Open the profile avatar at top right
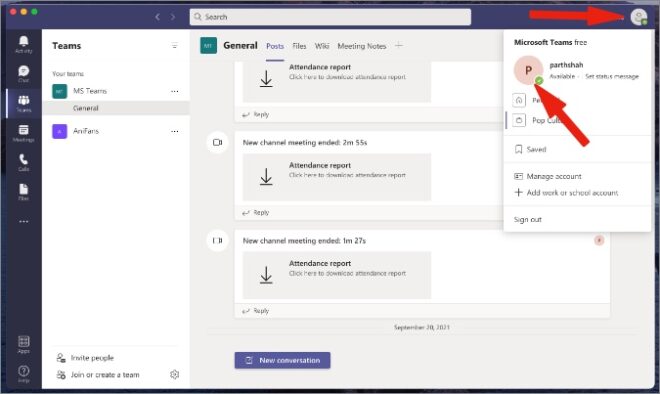Viewport: 660px width, 394px height. pos(639,17)
